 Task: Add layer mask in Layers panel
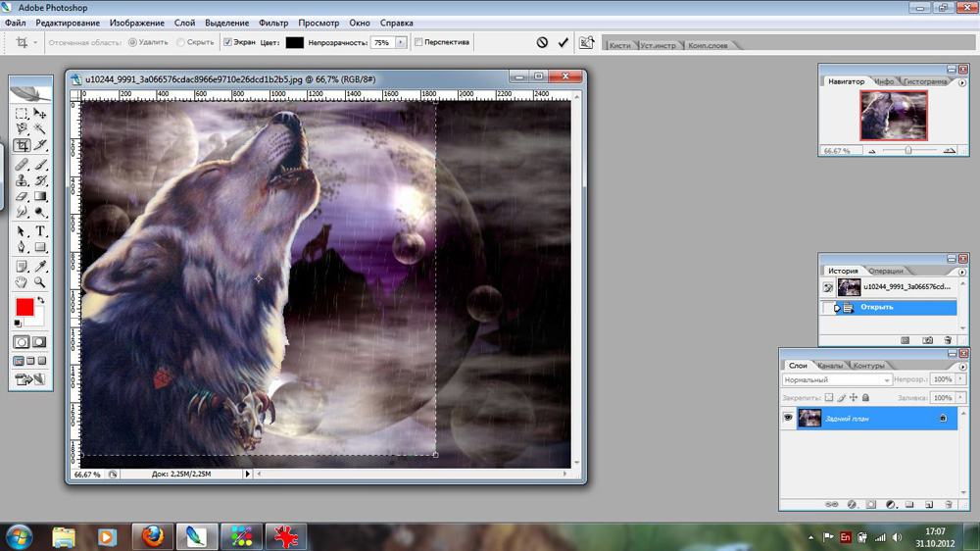[x=870, y=504]
